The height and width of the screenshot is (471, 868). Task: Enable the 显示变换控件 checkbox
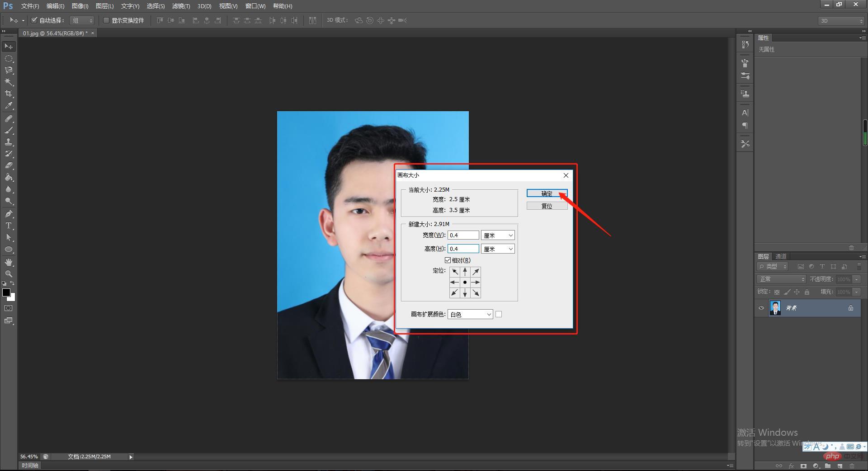point(106,20)
